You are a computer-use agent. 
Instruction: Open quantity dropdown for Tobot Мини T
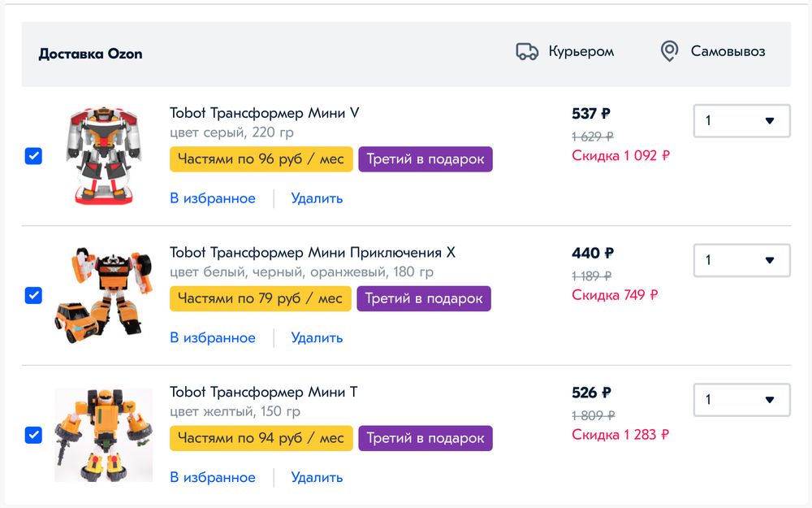tap(741, 400)
